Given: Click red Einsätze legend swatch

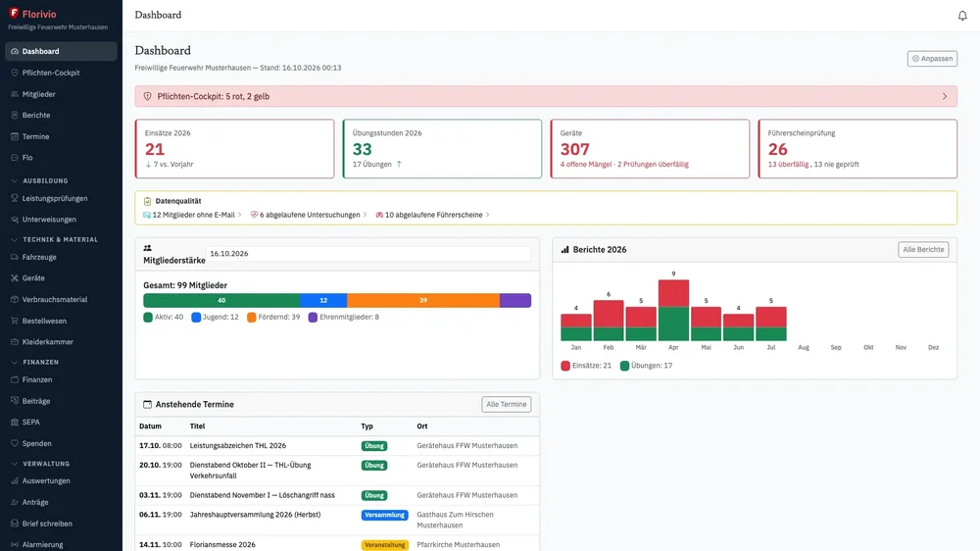Looking at the screenshot, I should point(565,366).
